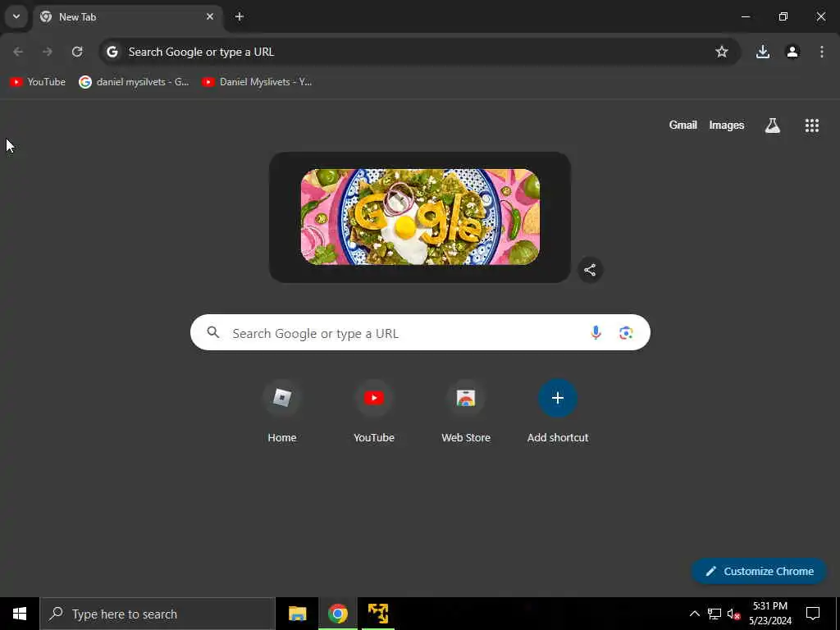The width and height of the screenshot is (840, 630).
Task: Click the center Google search box
Action: (420, 333)
